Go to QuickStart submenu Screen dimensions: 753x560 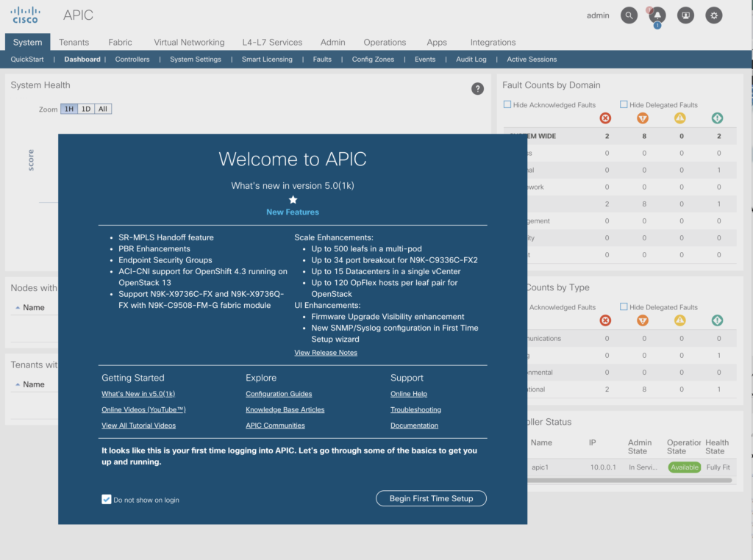[27, 60]
